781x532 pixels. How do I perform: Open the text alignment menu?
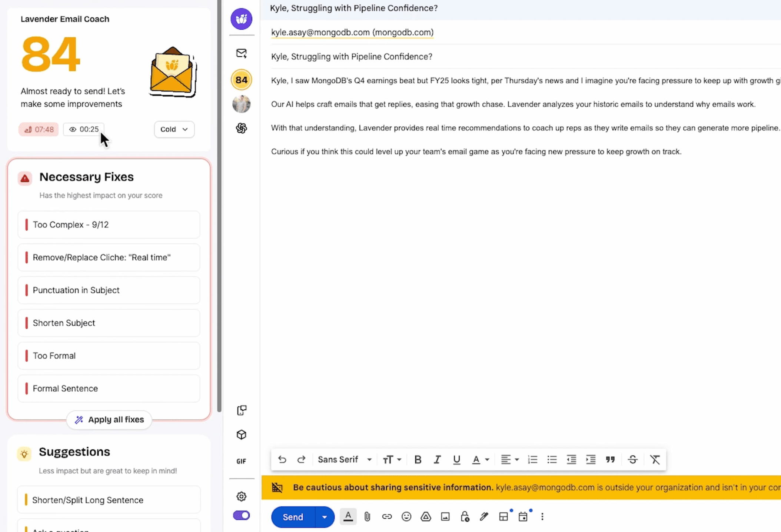[x=509, y=459]
